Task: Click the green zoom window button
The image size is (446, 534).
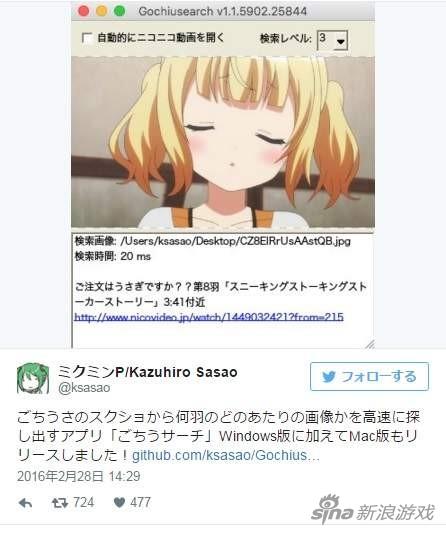Action: tap(120, 11)
